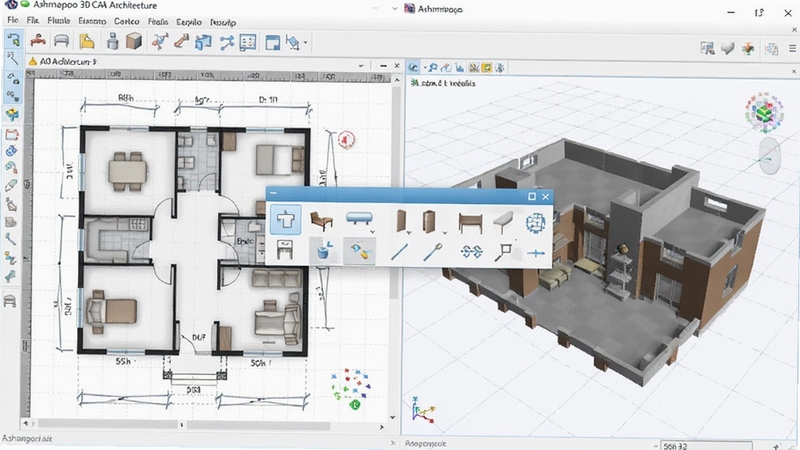Select the blue dashed chain-link palette icon
Image resolution: width=800 pixels, height=450 pixels.
[471, 251]
